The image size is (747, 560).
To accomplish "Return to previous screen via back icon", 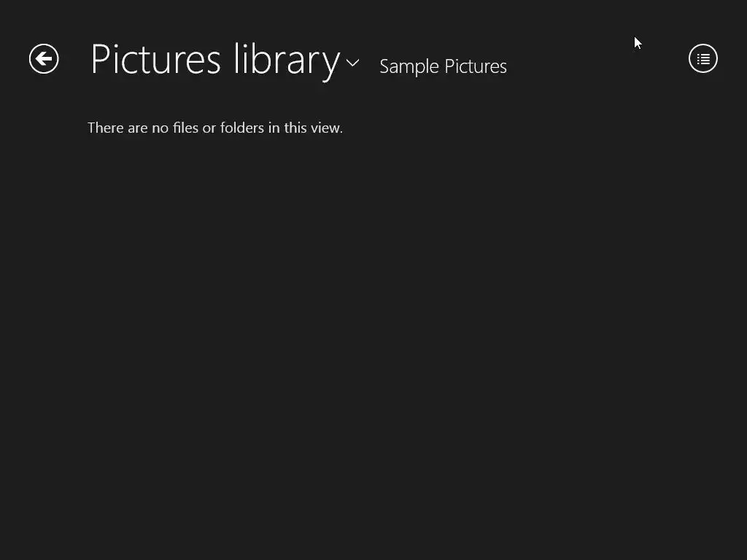I will tap(44, 59).
